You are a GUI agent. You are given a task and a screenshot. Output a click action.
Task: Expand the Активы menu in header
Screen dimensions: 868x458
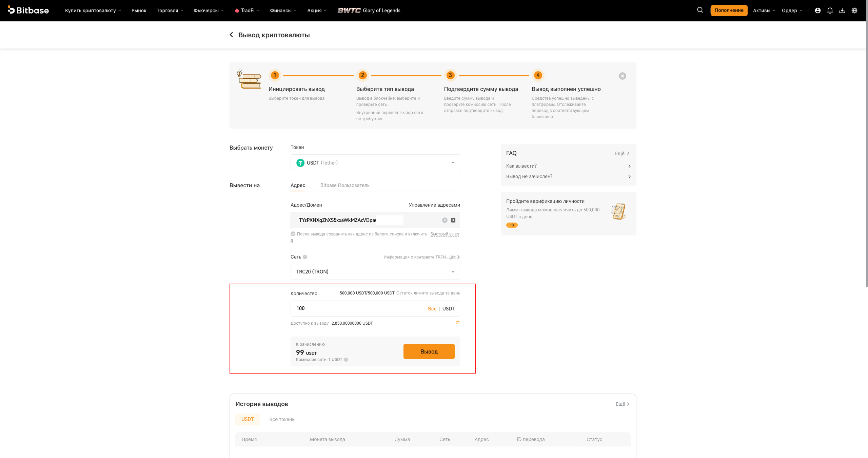(764, 11)
